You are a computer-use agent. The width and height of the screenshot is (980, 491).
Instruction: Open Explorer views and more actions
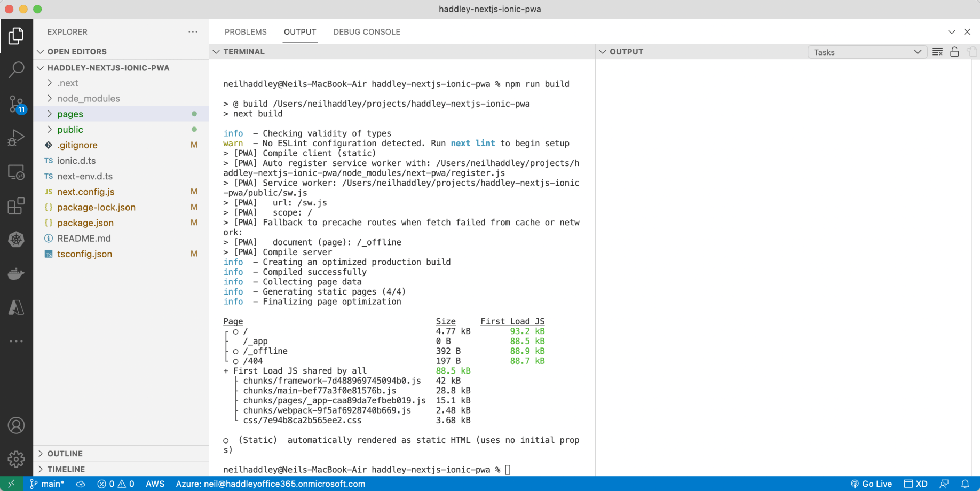point(193,32)
